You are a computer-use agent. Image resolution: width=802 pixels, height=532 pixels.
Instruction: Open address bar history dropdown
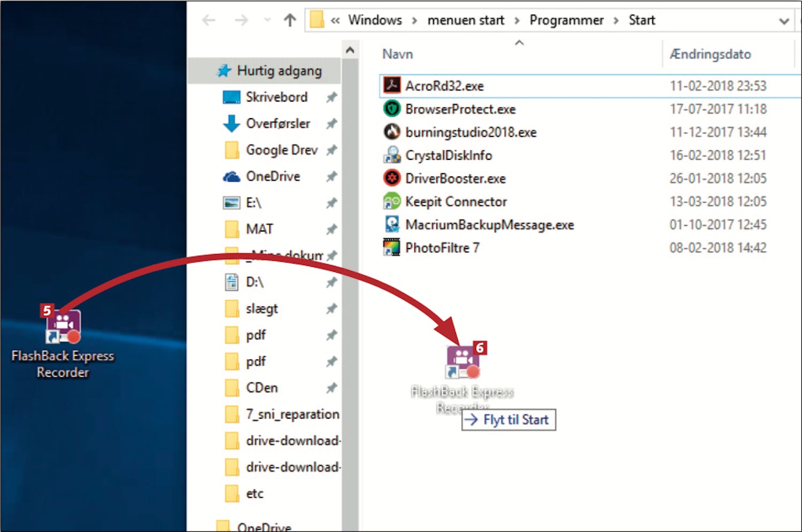click(784, 21)
